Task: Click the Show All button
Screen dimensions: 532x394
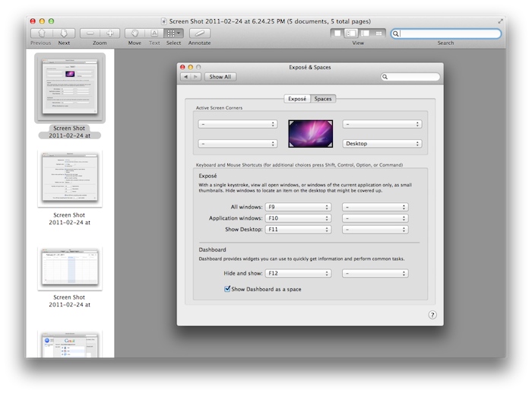Action: click(x=220, y=77)
